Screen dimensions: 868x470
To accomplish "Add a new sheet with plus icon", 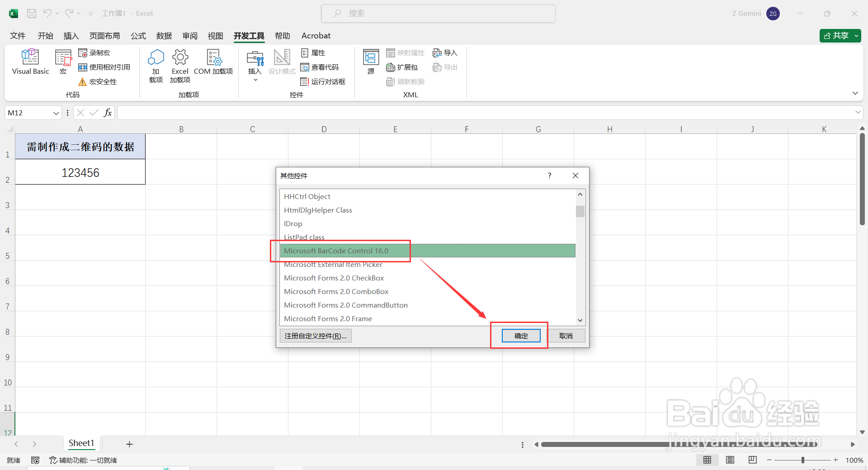I will pos(129,444).
